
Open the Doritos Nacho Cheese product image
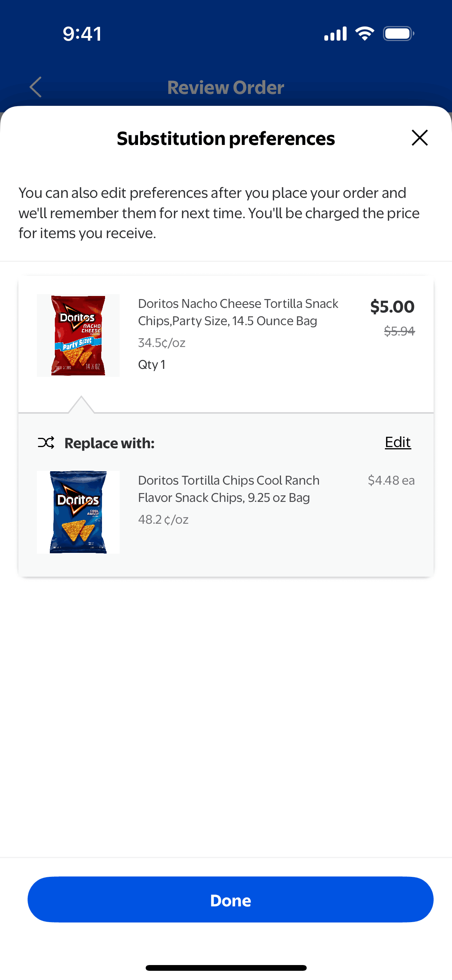[x=78, y=335]
